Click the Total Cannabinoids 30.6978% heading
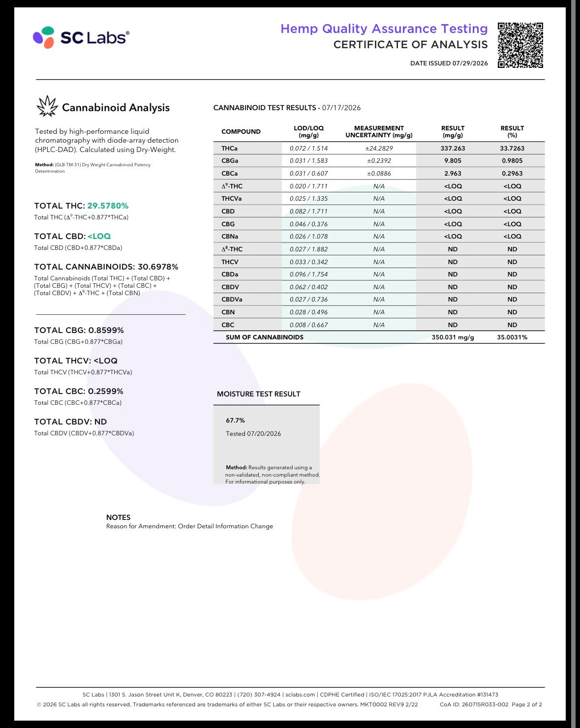Viewport: 580px width, 728px height. pos(106,267)
